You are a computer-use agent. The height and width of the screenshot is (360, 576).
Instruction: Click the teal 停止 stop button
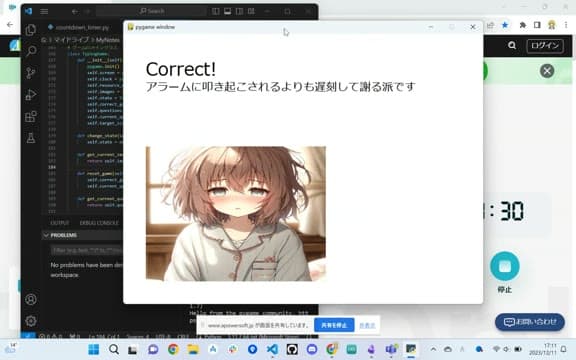coord(505,266)
